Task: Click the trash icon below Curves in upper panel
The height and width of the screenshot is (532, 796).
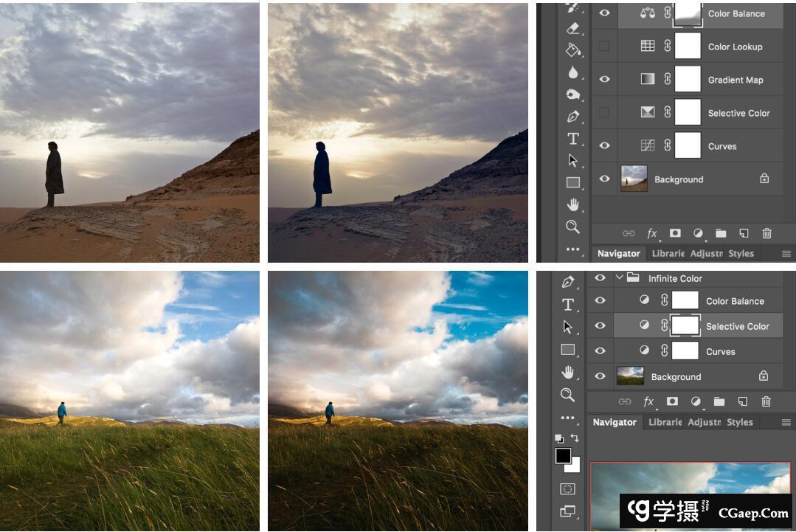Action: click(x=766, y=233)
